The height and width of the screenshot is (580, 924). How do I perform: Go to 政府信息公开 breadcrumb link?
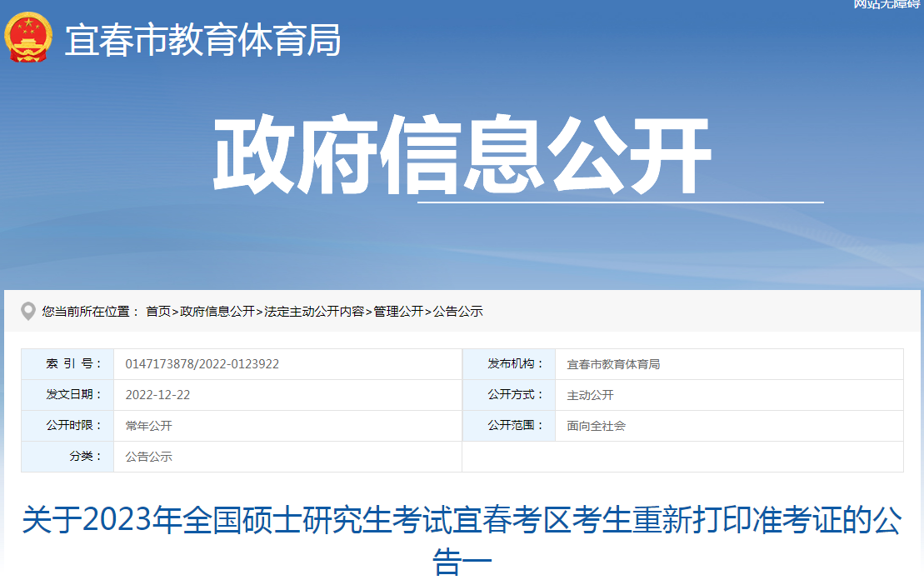(217, 311)
